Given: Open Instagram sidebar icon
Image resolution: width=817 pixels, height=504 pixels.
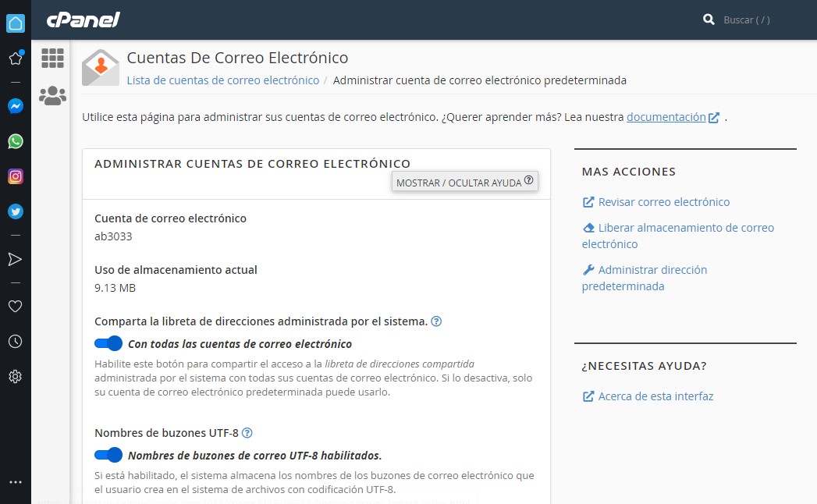Looking at the screenshot, I should pyautogui.click(x=15, y=176).
